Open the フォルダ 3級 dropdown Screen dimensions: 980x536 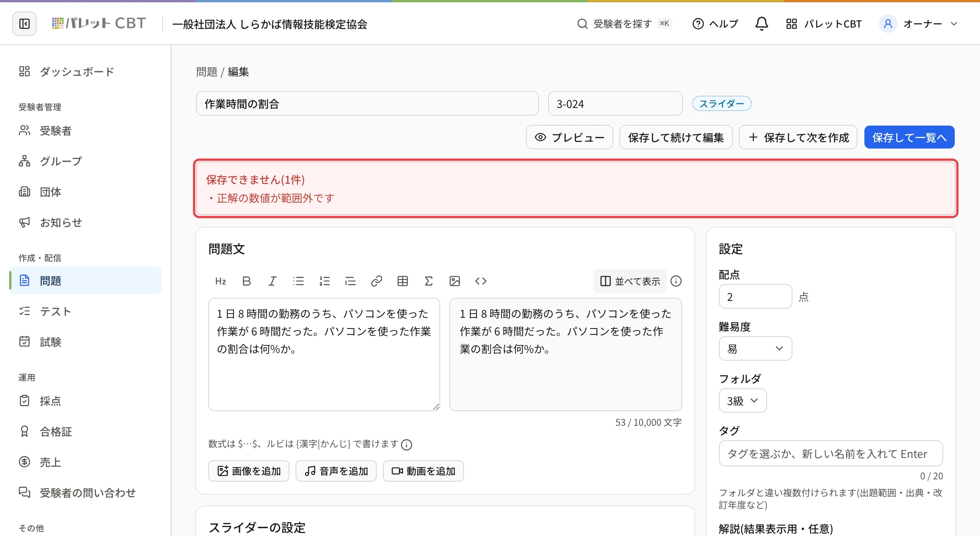pos(743,400)
